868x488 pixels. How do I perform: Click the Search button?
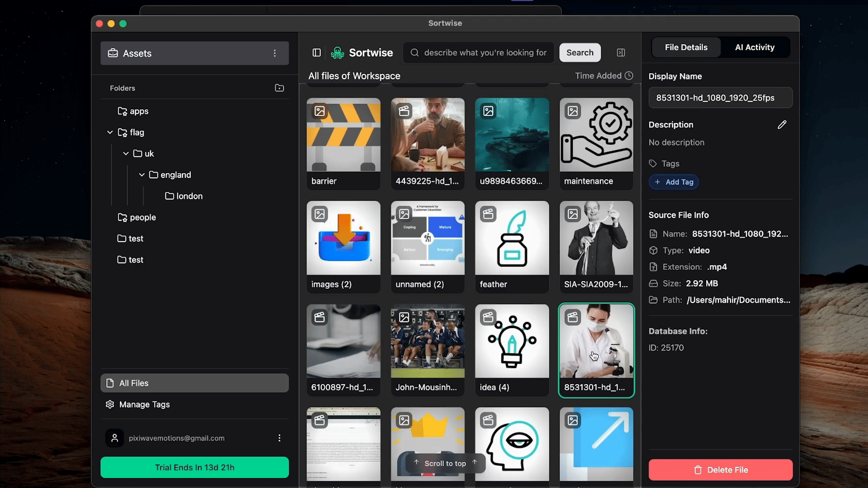(580, 53)
